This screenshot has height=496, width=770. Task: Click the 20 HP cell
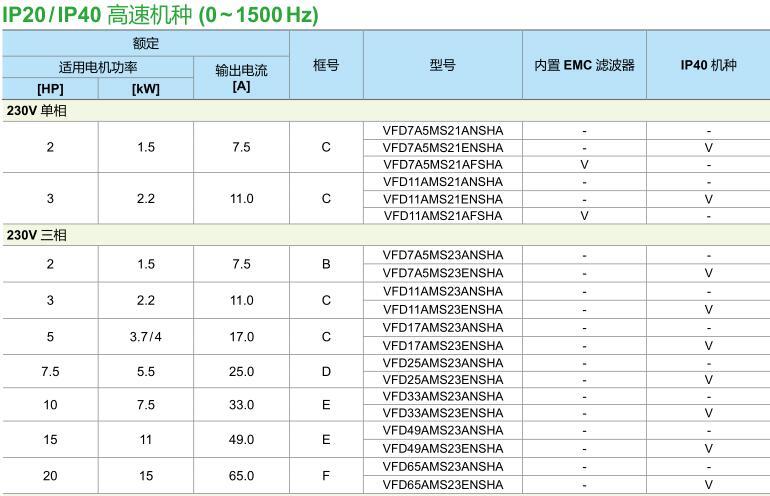(50, 476)
